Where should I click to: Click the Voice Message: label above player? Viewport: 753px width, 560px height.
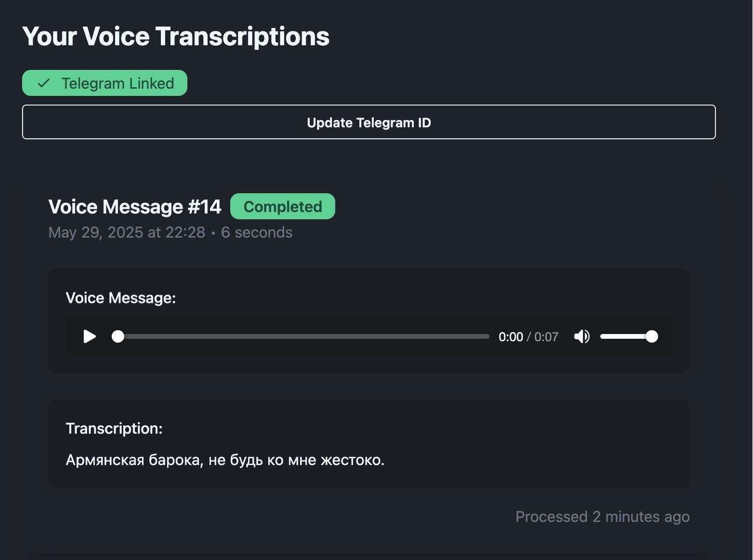pos(121,298)
